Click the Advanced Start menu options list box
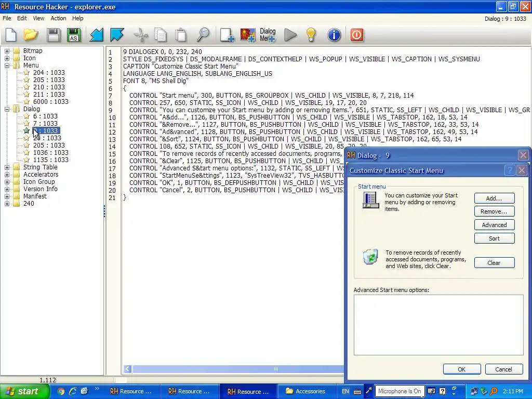This screenshot has width=532, height=399. click(438, 325)
